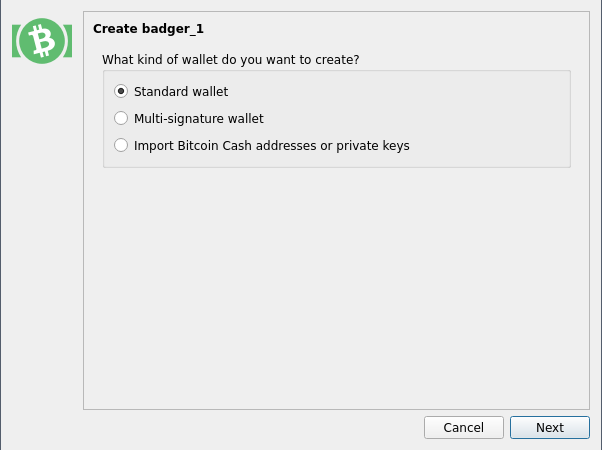Click blank space left of Cancel button
This screenshot has width=602, height=450.
tap(250, 427)
